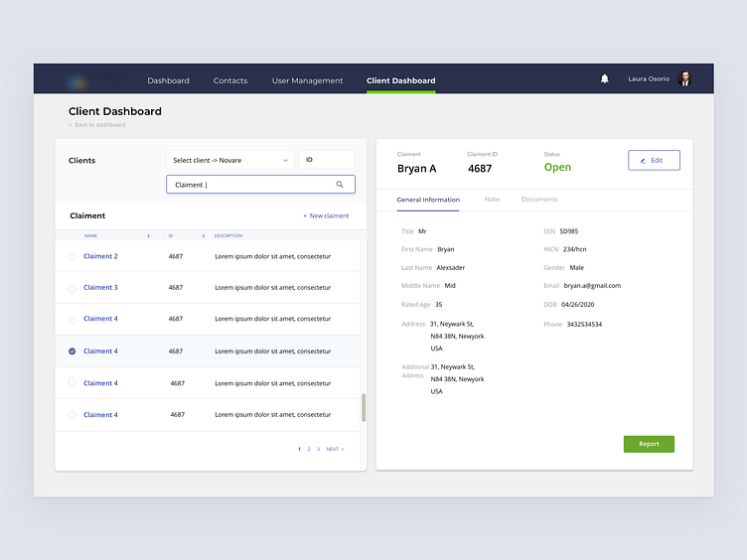Click Last Name value Alexsader

coord(451,268)
